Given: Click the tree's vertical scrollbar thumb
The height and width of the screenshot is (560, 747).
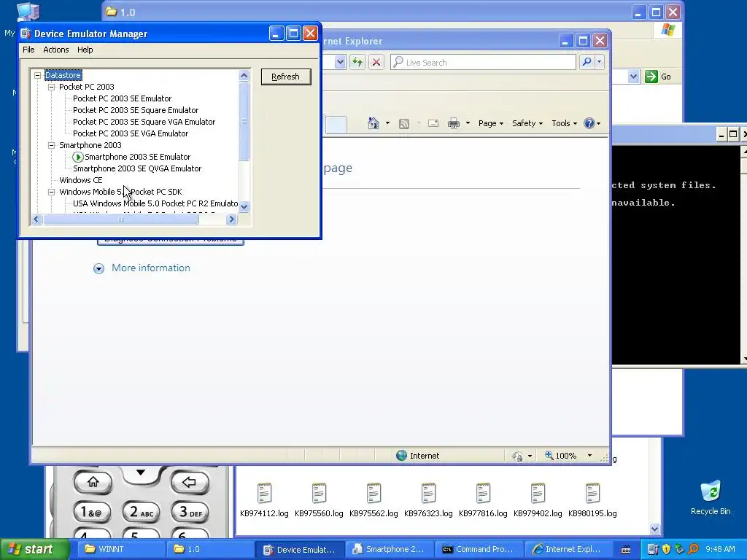Looking at the screenshot, I should [244, 122].
